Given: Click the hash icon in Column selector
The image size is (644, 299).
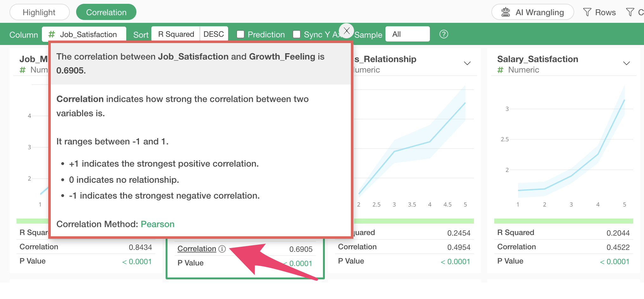Looking at the screenshot, I should click(x=51, y=34).
